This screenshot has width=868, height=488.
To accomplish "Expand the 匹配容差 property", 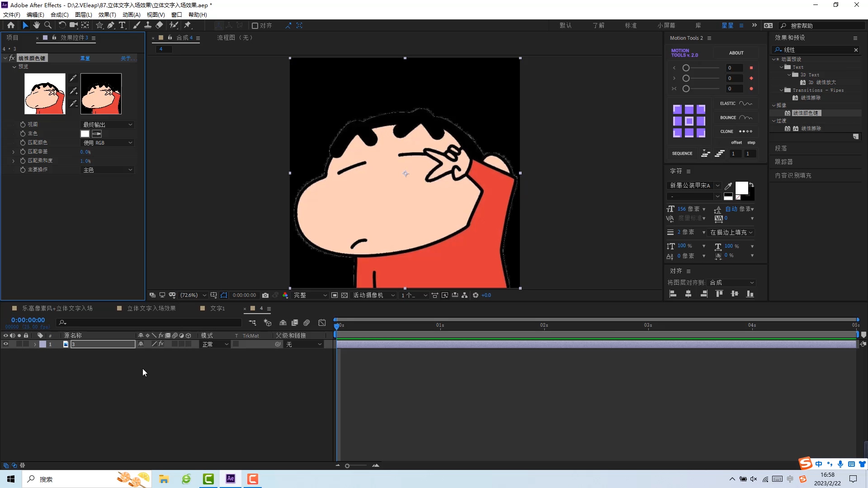I will (13, 152).
